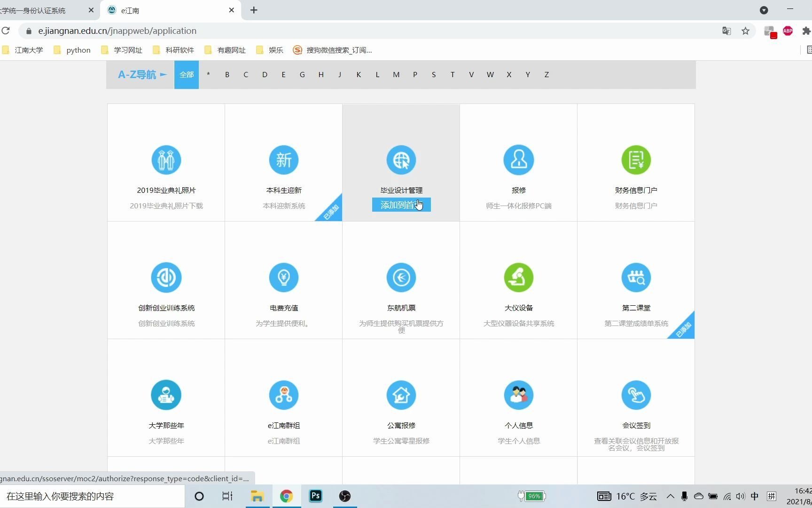Filter apps by letter Z
The width and height of the screenshot is (812, 508).
click(x=547, y=75)
